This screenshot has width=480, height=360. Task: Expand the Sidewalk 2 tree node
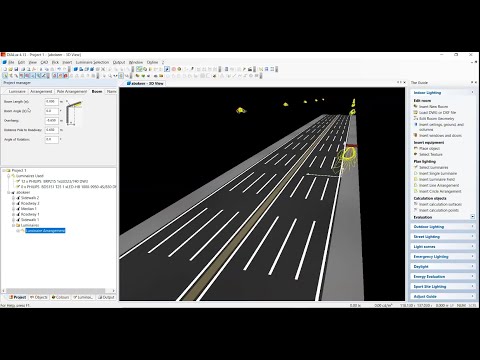coord(13,198)
